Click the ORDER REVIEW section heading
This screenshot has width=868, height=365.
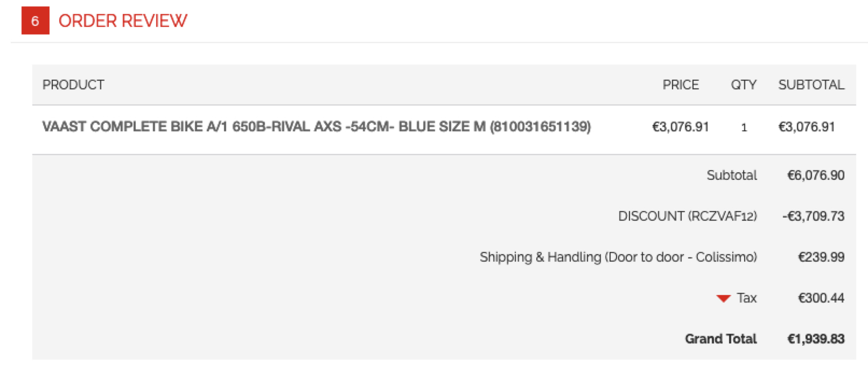tap(123, 21)
